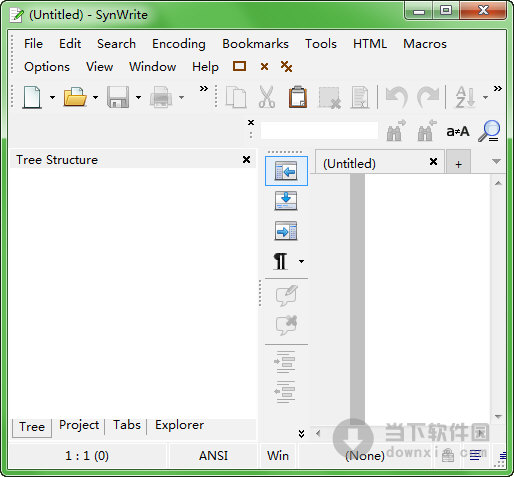
Task: Click the Indent block icon
Action: click(x=285, y=361)
